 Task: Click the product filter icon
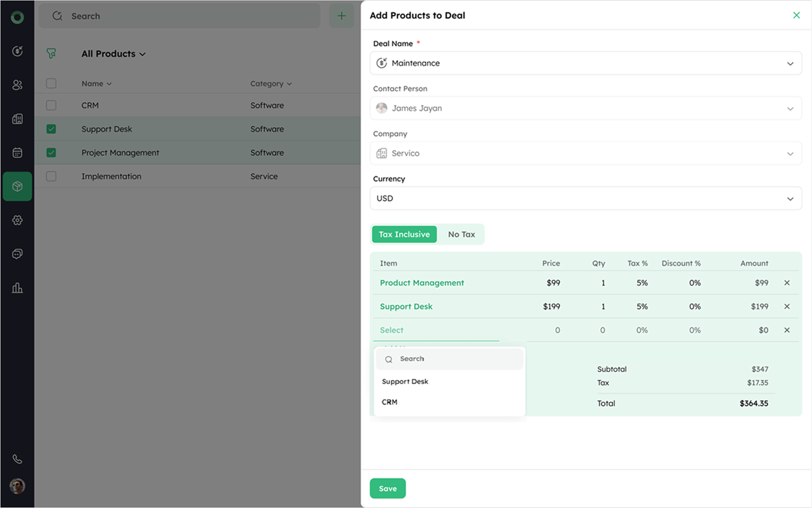(x=51, y=53)
